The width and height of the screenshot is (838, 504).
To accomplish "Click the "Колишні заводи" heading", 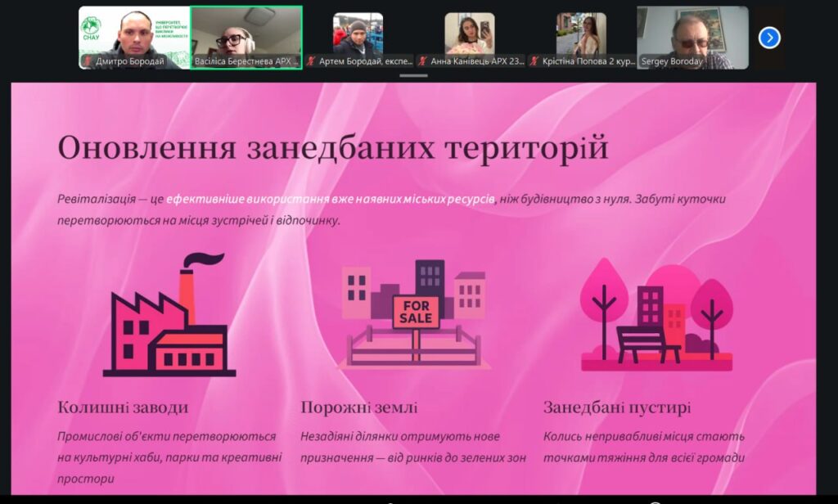I will 123,407.
